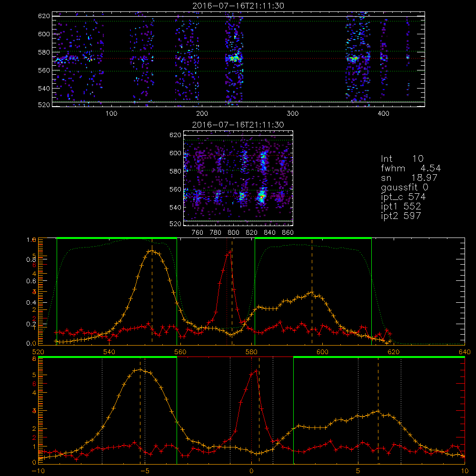The image size is (476, 476).
Task: Click x-axis label 780 on middle image
Action: click(x=216, y=233)
